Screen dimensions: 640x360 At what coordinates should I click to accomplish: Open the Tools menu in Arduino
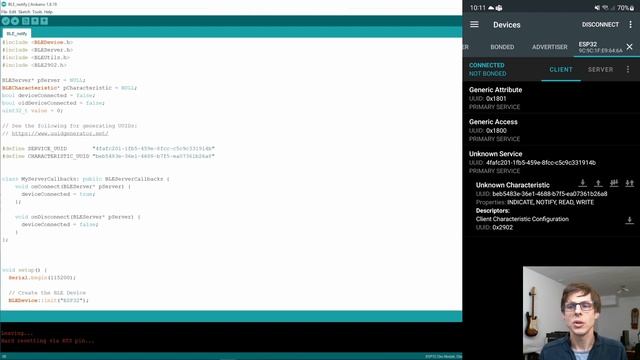37,12
